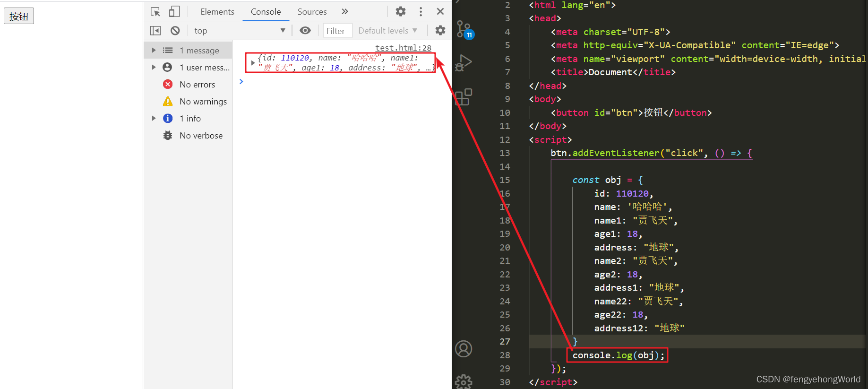Click the <title>Document</title> line
The width and height of the screenshot is (868, 389).
pyautogui.click(x=613, y=72)
